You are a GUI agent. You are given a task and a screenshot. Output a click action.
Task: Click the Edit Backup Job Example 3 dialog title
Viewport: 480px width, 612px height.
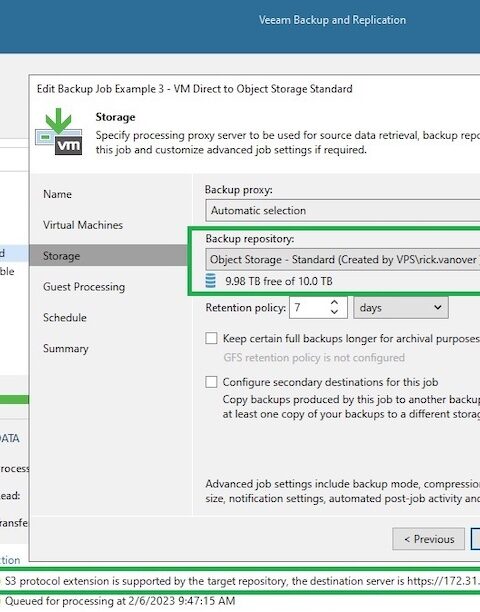coord(195,89)
